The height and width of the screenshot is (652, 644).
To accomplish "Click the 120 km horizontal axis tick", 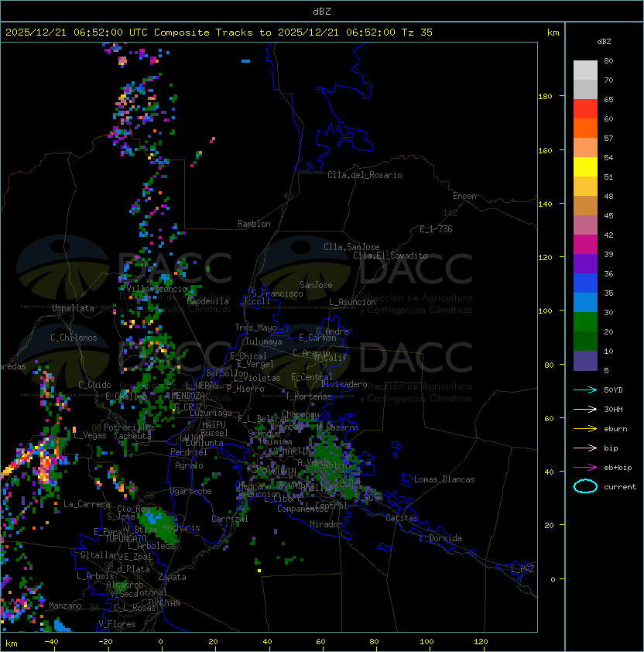I will (481, 642).
